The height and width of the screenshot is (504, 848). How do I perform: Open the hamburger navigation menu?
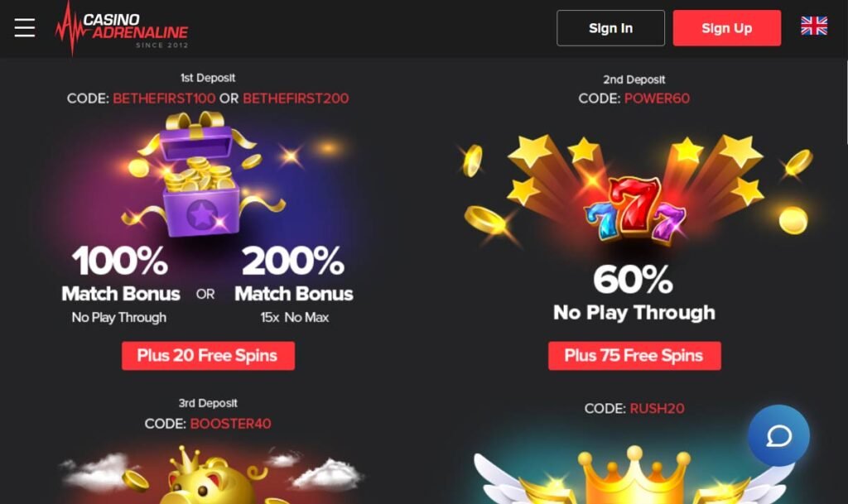pos(25,27)
